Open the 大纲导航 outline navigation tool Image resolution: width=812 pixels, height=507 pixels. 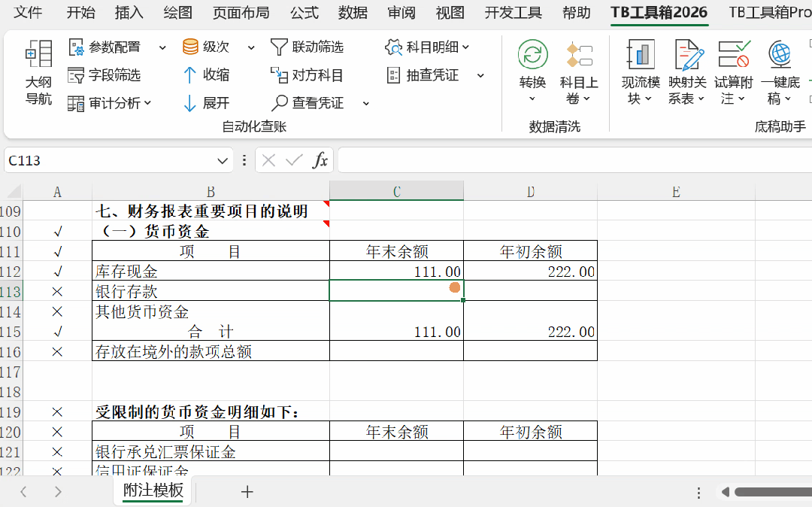pos(39,72)
